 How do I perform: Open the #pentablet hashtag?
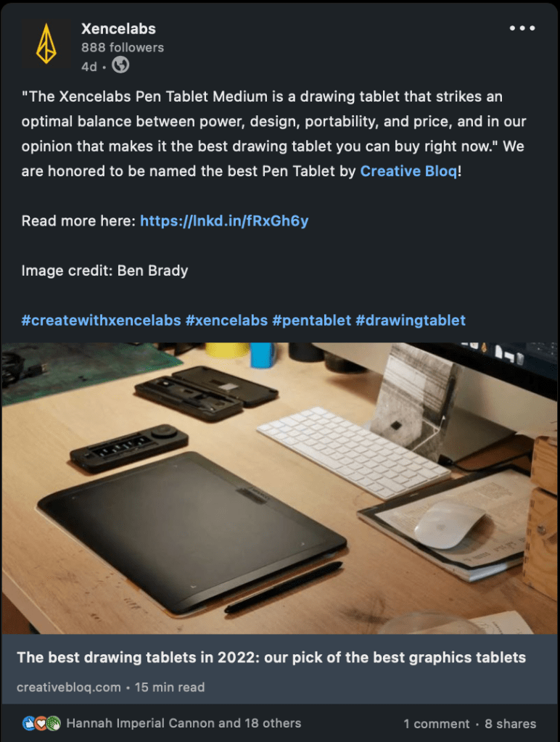pyautogui.click(x=312, y=321)
